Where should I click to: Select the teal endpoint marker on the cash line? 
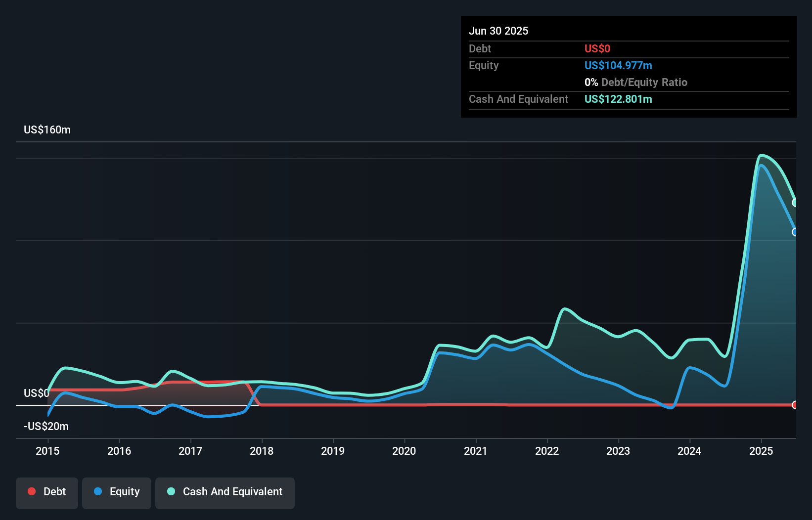click(x=795, y=202)
